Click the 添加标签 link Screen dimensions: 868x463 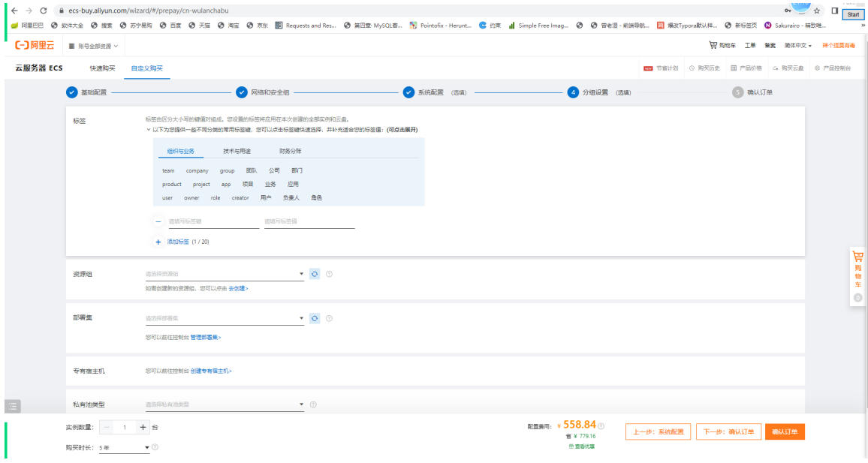178,242
